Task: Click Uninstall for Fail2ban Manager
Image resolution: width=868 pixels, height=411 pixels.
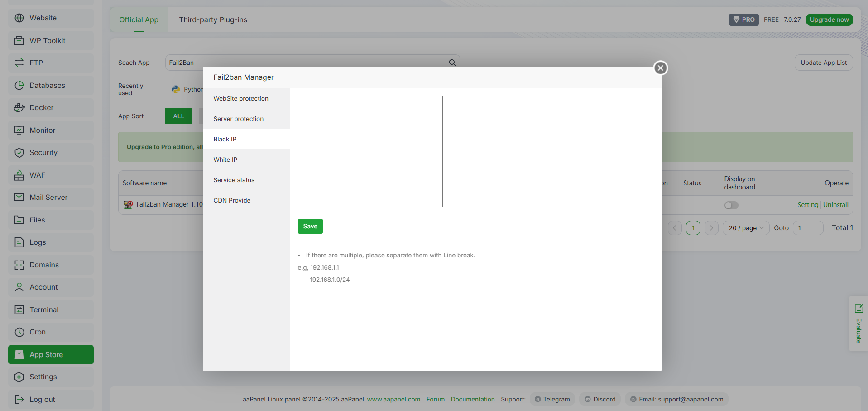Action: [x=836, y=205]
